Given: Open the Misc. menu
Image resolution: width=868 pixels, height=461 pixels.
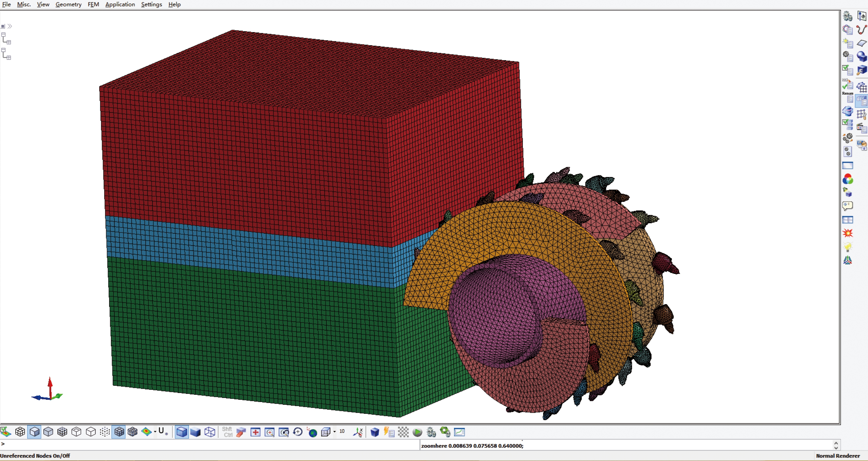Looking at the screenshot, I should coord(24,4).
